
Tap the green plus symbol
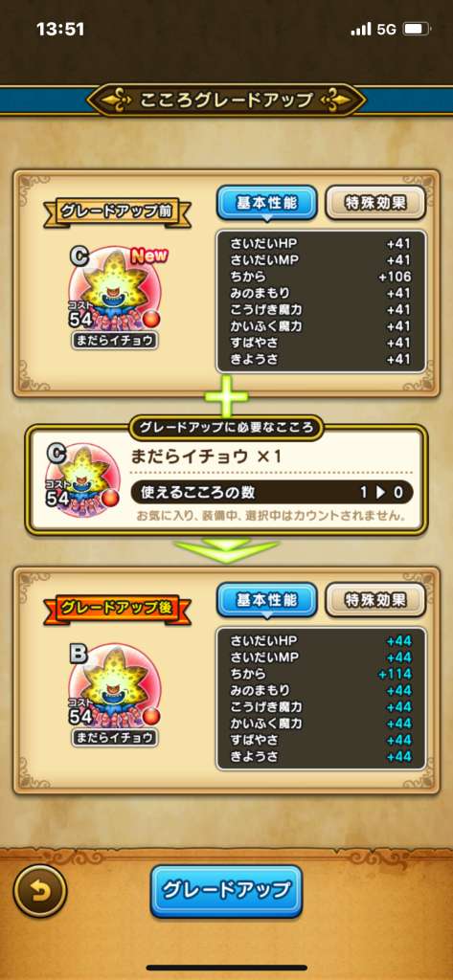click(226, 397)
